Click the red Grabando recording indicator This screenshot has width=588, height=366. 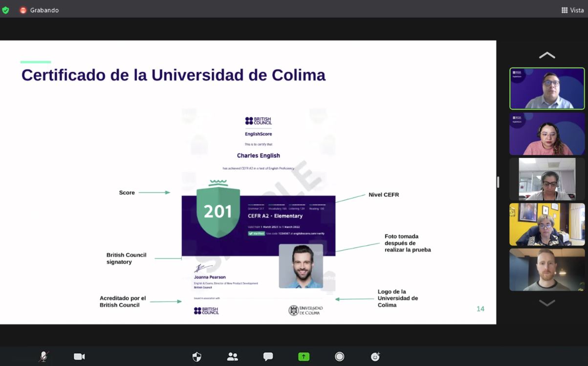coord(23,10)
